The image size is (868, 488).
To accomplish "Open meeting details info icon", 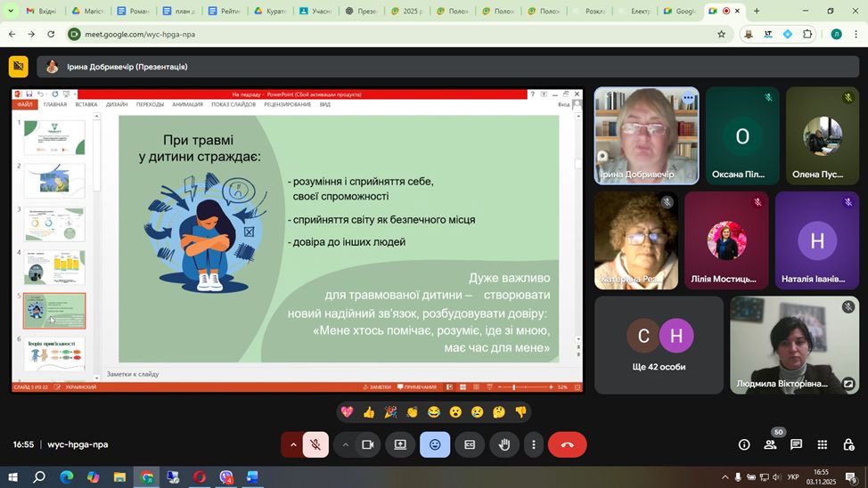I will click(744, 445).
